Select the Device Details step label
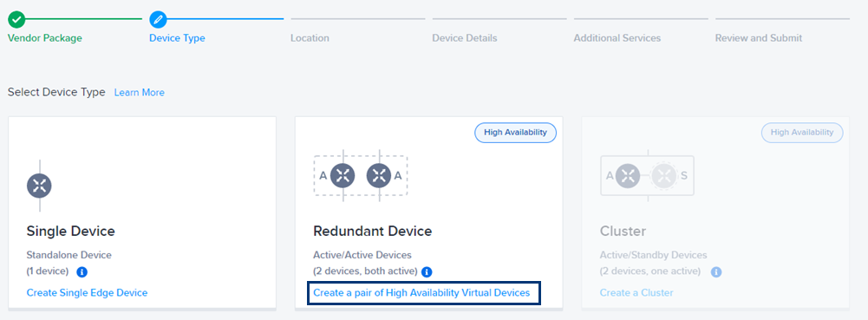 coord(465,38)
